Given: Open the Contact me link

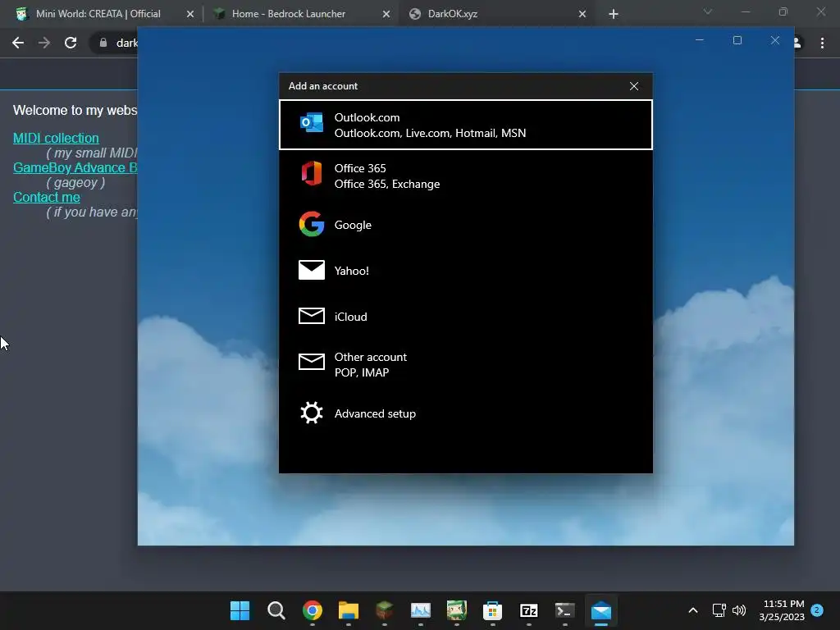Looking at the screenshot, I should coord(47,197).
